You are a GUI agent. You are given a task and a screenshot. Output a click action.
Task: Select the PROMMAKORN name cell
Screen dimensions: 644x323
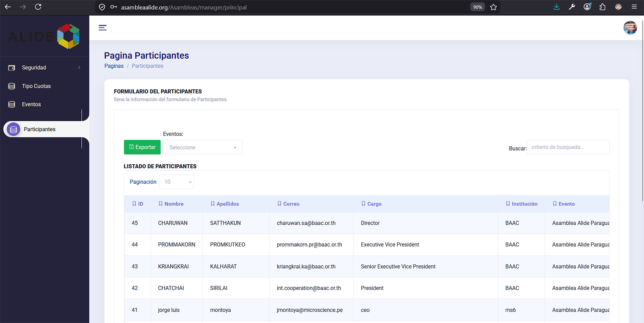(176, 245)
